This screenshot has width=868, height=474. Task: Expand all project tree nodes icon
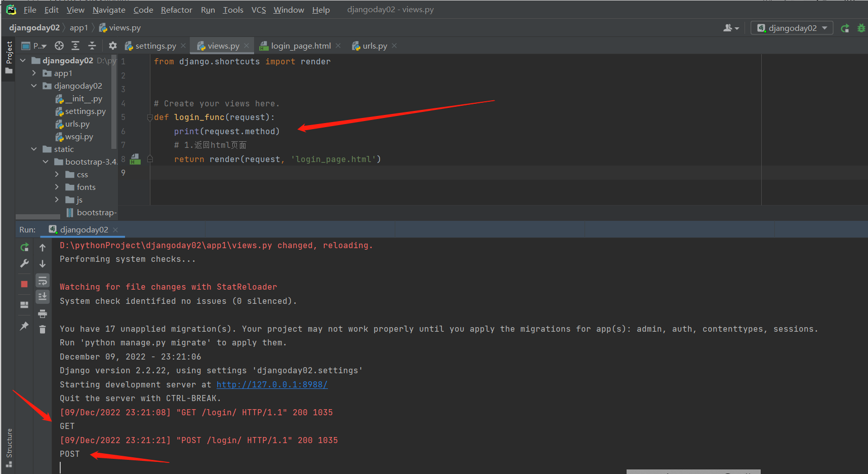[x=75, y=46]
